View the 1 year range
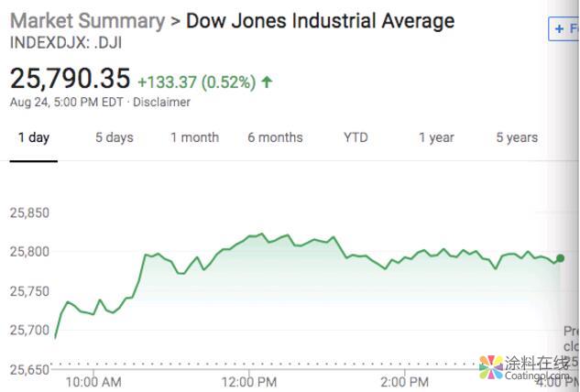The height and width of the screenshot is (392, 580). tap(436, 137)
